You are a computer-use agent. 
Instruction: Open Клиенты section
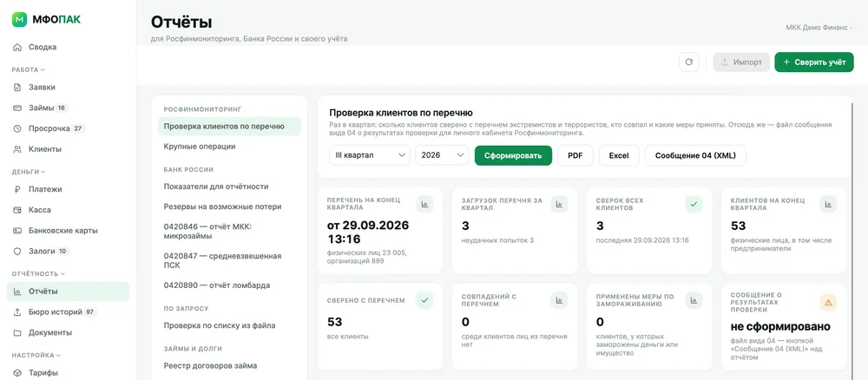point(68,149)
